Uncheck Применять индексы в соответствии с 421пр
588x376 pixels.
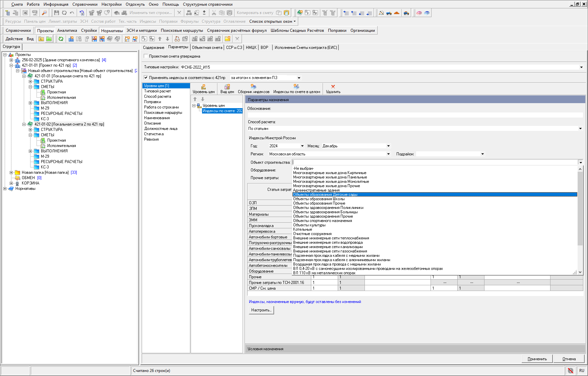(x=146, y=78)
